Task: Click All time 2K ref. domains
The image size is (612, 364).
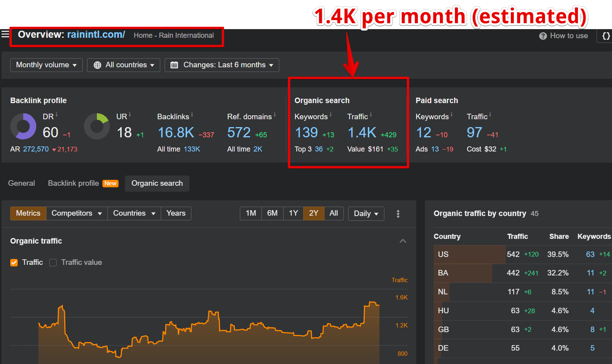Action: coord(258,149)
